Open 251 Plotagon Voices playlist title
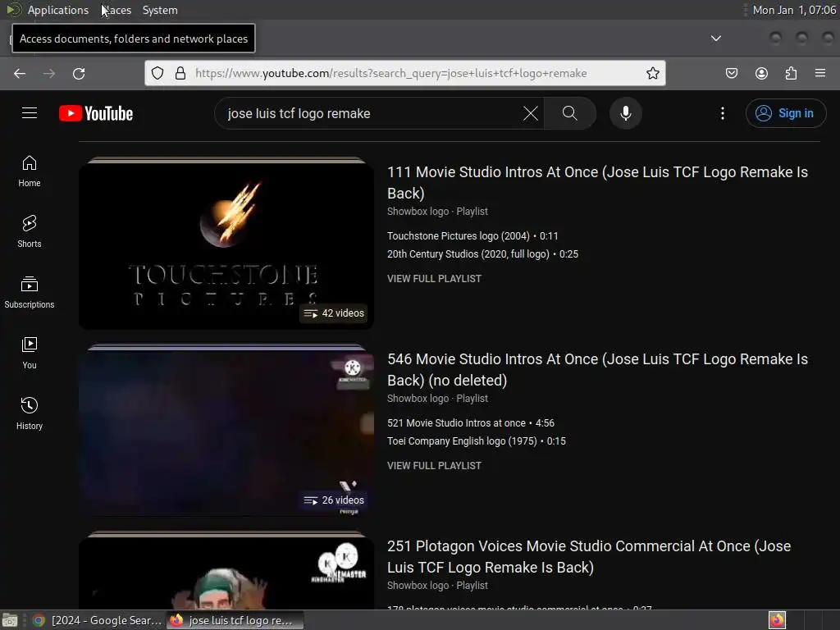 coord(589,556)
